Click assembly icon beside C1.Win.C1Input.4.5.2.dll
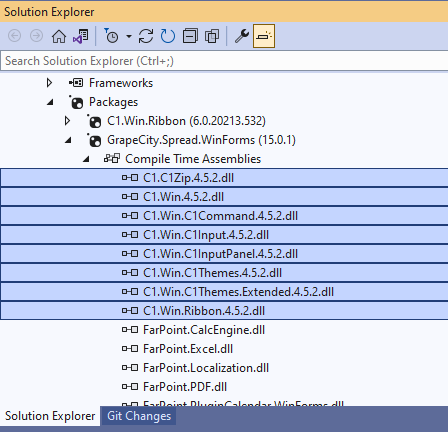 [130, 235]
